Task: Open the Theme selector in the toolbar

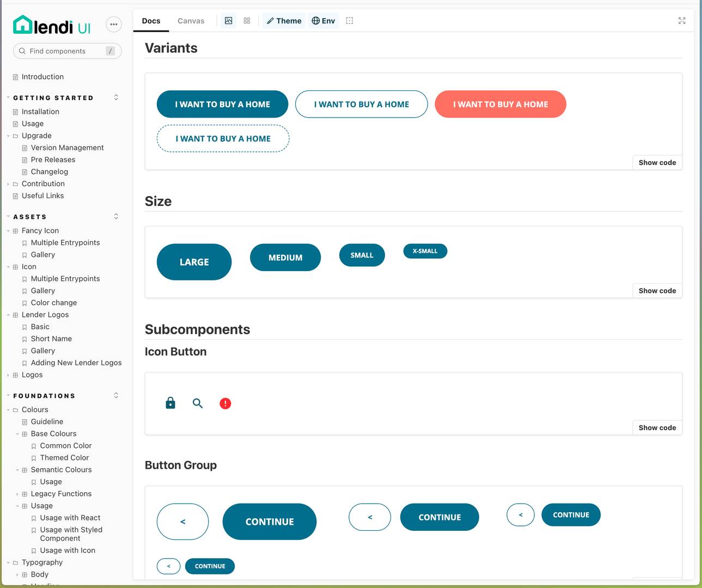Action: click(x=283, y=21)
